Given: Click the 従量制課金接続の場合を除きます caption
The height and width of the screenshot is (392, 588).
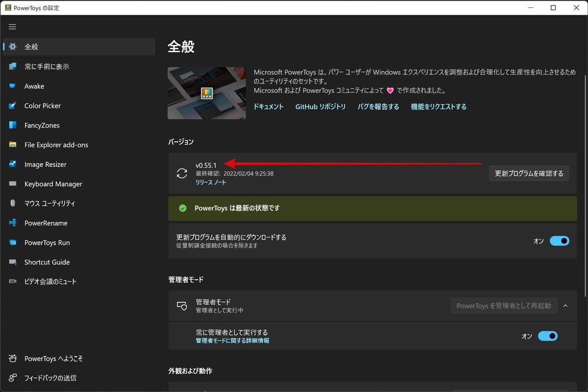Looking at the screenshot, I should tap(217, 245).
